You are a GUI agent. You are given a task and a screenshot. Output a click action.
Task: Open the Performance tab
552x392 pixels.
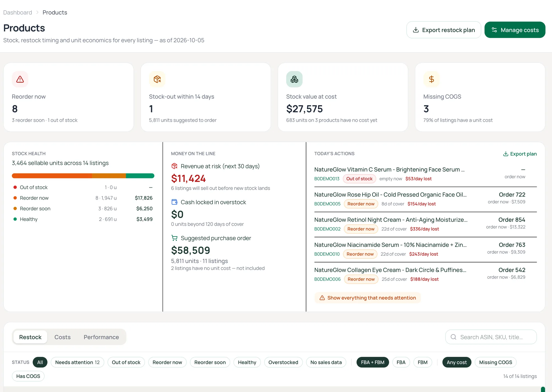click(101, 337)
